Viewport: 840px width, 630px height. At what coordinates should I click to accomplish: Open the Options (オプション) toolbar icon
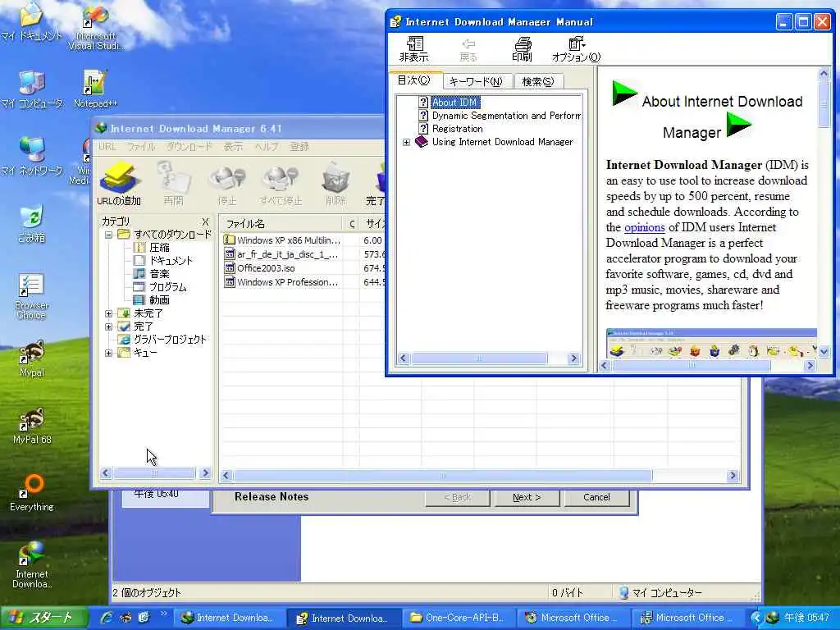(577, 48)
